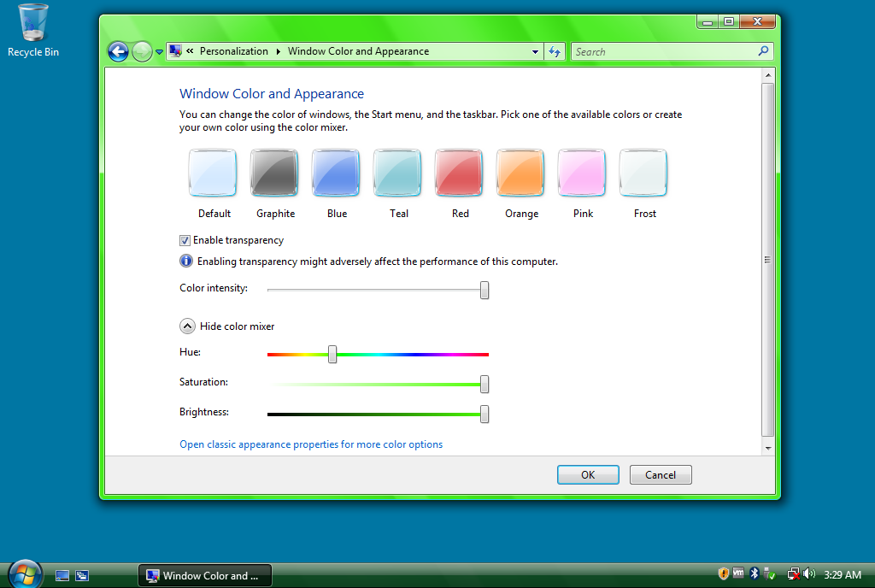Choose the Teal window color
Screen dimensions: 875x588
coord(397,173)
